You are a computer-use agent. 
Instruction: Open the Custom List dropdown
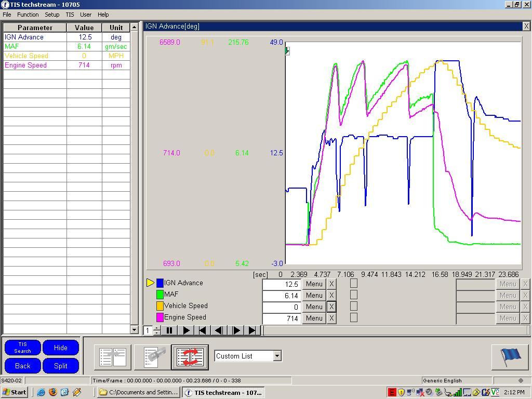coord(277,356)
